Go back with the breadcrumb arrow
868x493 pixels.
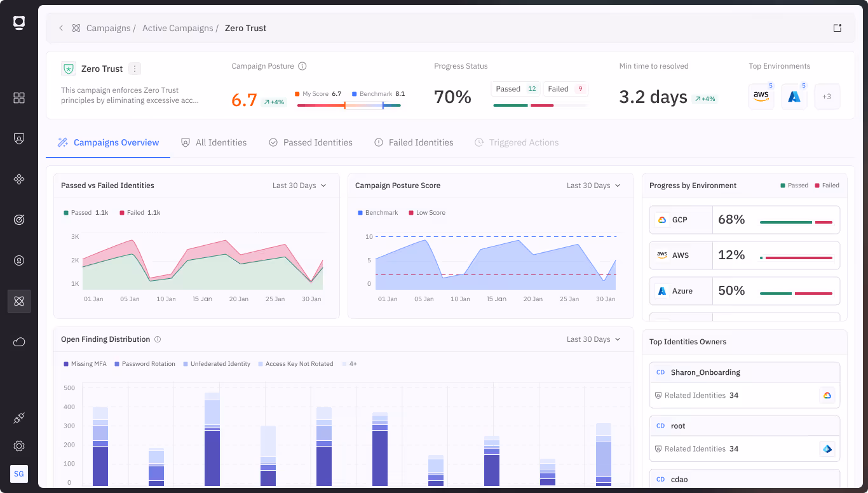click(61, 28)
